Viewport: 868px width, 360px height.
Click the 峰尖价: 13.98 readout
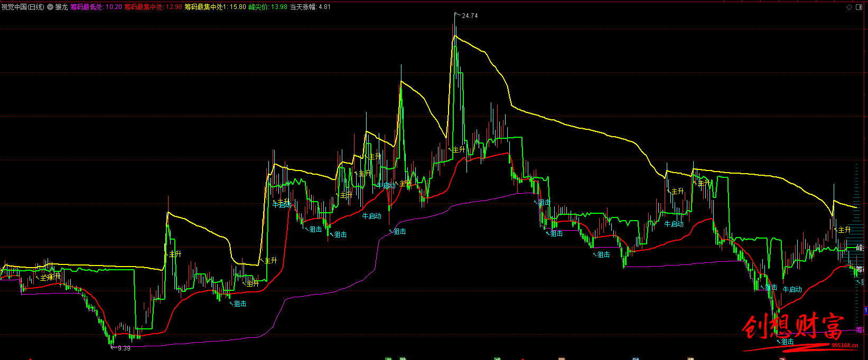pyautogui.click(x=268, y=7)
